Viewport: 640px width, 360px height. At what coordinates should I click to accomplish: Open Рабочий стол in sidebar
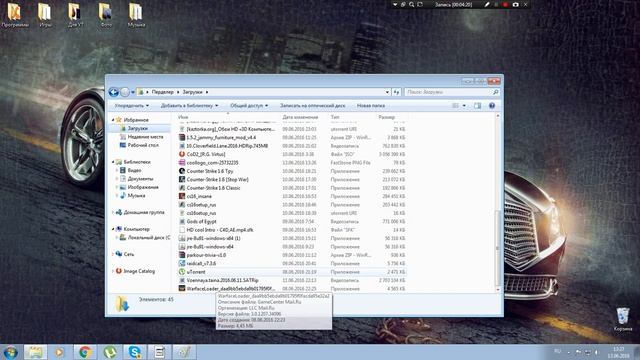143,145
